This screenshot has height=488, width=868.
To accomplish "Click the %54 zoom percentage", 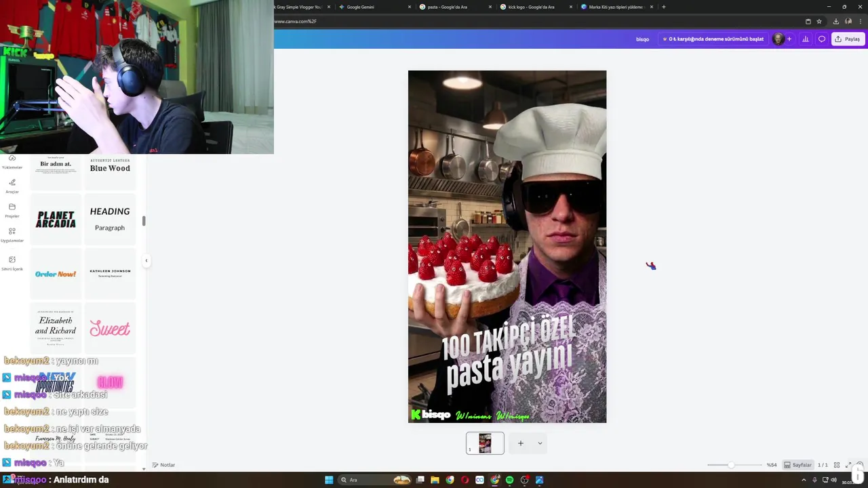I will coord(772,465).
